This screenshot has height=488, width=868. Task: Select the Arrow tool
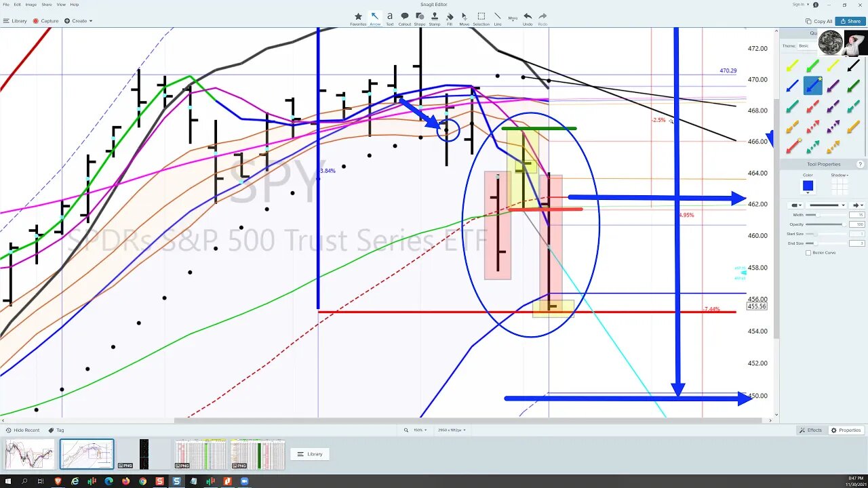[x=375, y=18]
